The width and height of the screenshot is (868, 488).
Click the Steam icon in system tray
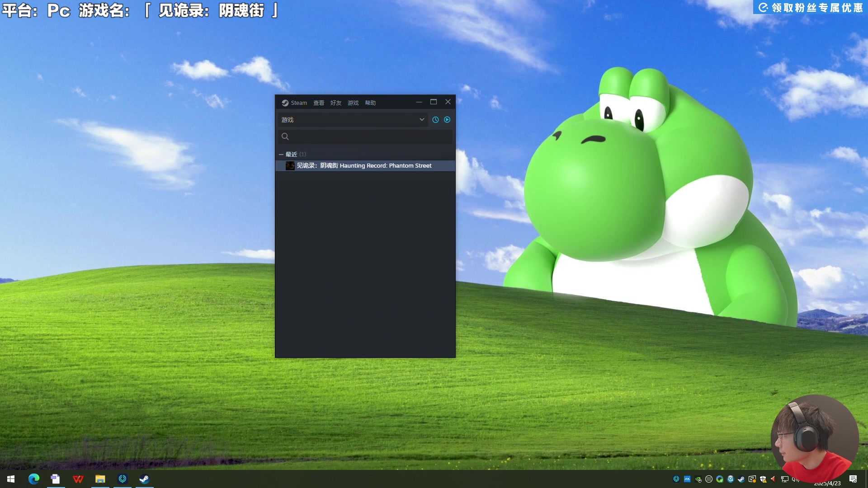point(741,479)
